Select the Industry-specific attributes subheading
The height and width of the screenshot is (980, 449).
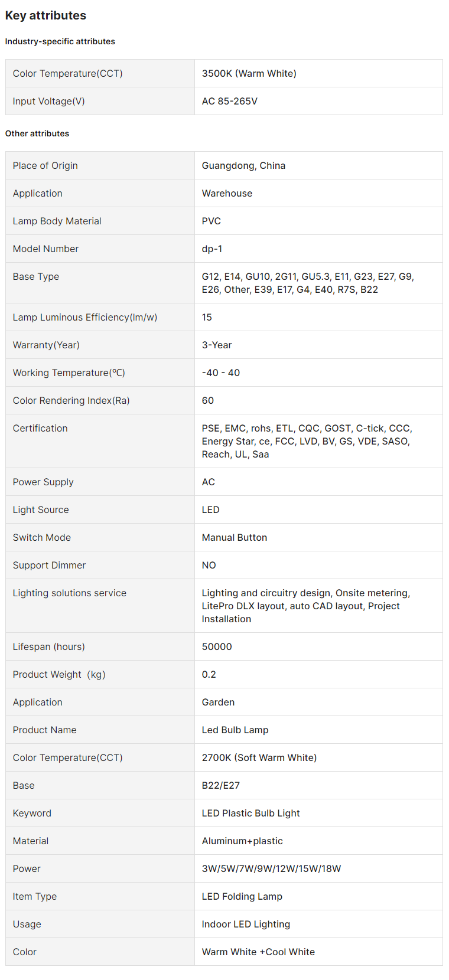pos(60,41)
